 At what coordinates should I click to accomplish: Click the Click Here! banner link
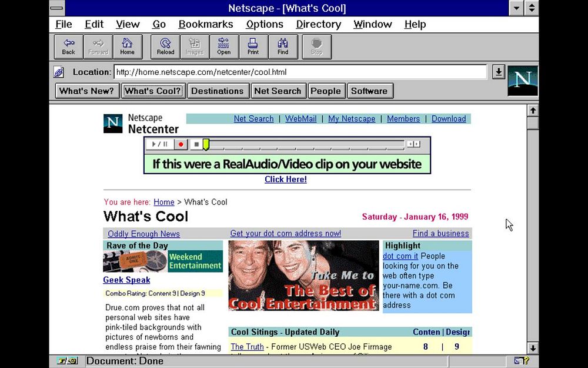286,180
